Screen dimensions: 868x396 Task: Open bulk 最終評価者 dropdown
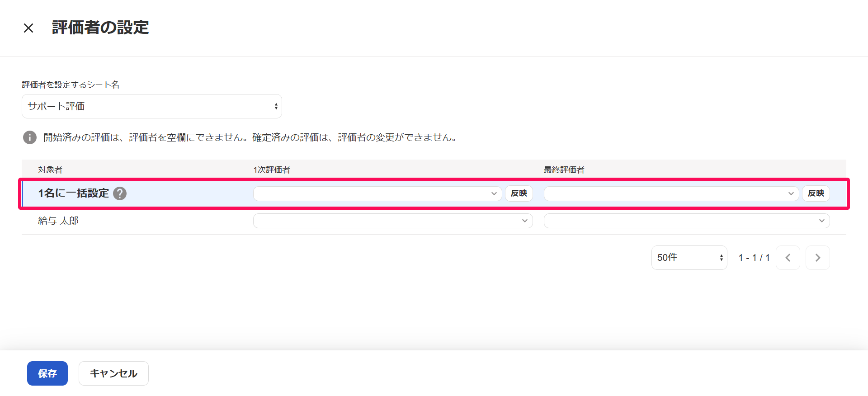(x=671, y=193)
